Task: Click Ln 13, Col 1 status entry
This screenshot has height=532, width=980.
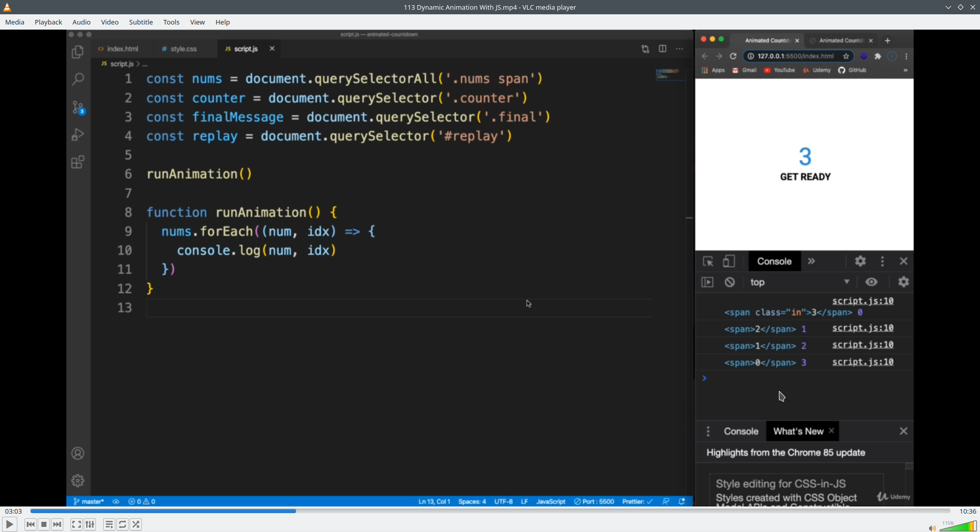Action: point(434,501)
